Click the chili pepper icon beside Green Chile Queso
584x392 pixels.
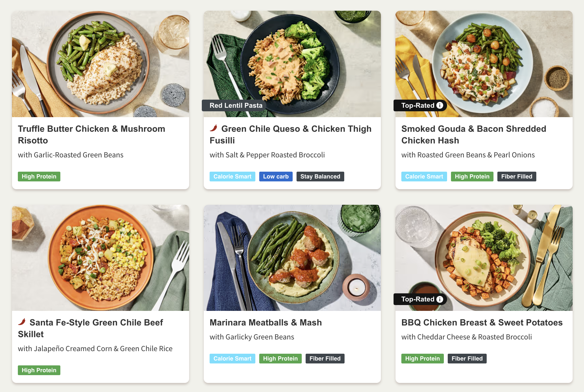(x=213, y=128)
